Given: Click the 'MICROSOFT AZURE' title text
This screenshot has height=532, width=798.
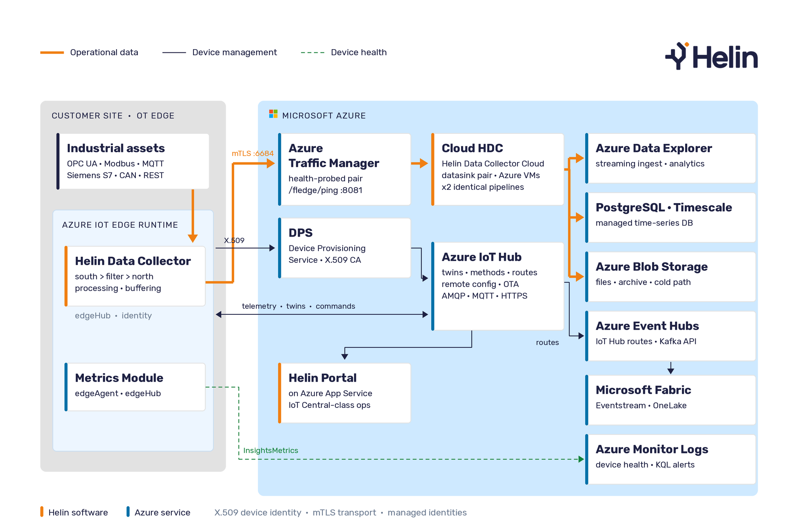Looking at the screenshot, I should tap(324, 116).
